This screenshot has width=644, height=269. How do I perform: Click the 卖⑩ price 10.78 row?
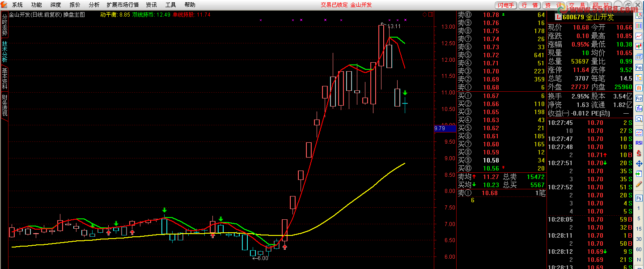coord(501,15)
